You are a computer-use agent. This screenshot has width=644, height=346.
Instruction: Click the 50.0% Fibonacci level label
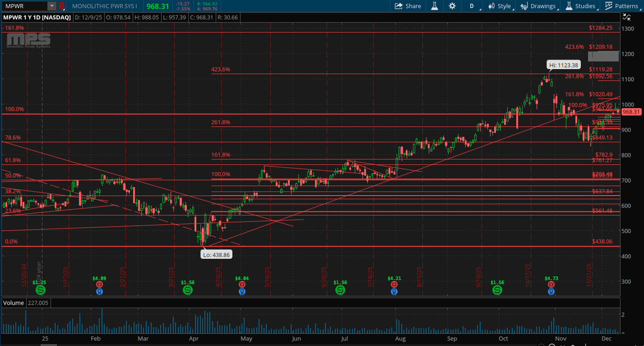(x=13, y=175)
